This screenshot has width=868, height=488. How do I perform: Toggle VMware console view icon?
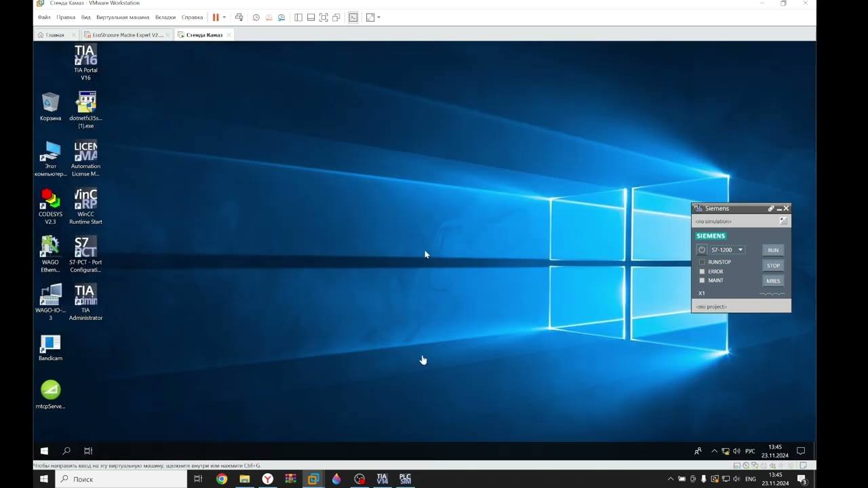(353, 18)
